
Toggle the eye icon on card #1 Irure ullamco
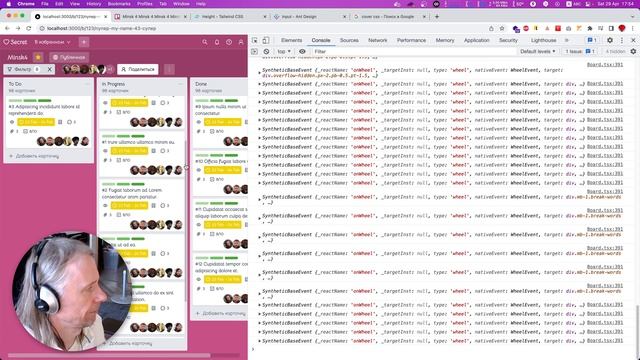[105, 151]
